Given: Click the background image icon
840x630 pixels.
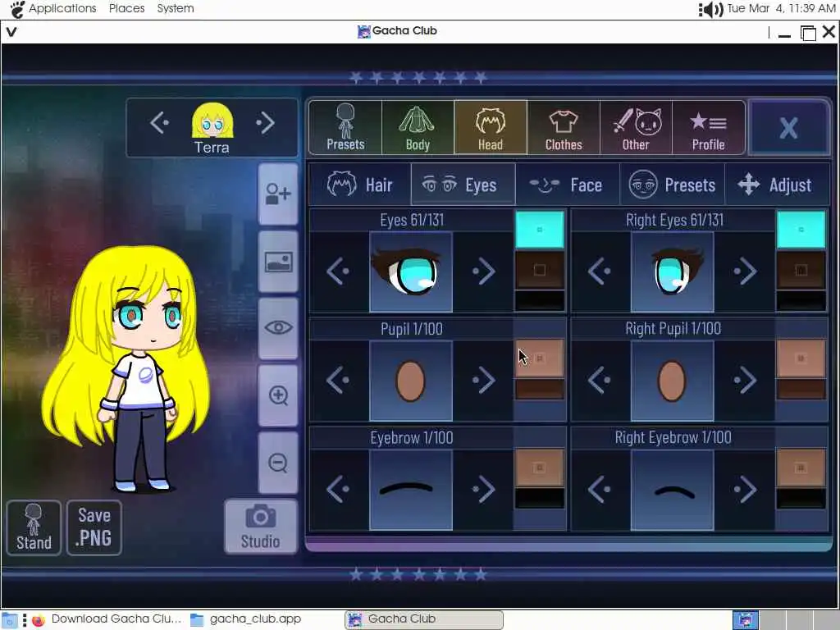Looking at the screenshot, I should (x=278, y=262).
